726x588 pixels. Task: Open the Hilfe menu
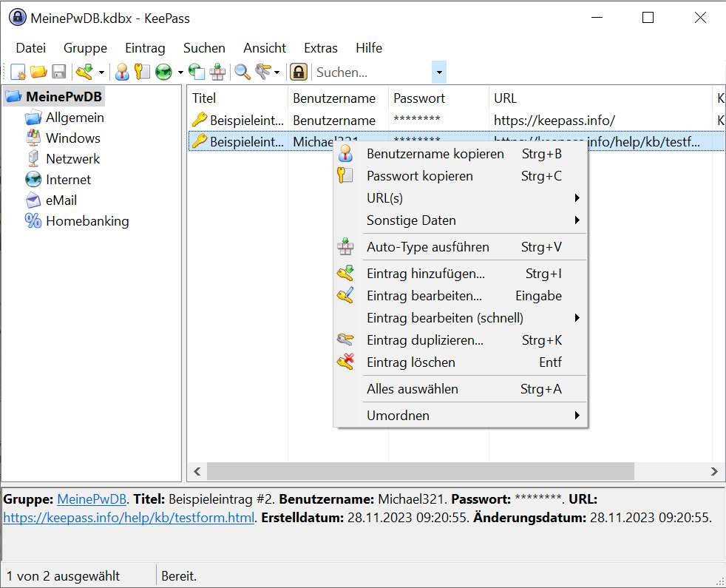pyautogui.click(x=369, y=48)
